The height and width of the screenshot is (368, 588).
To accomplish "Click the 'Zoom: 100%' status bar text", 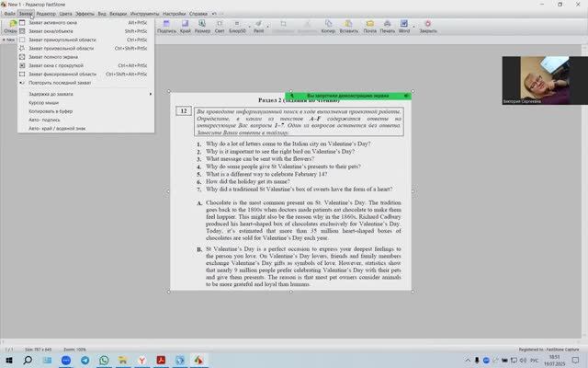I will 74,350.
